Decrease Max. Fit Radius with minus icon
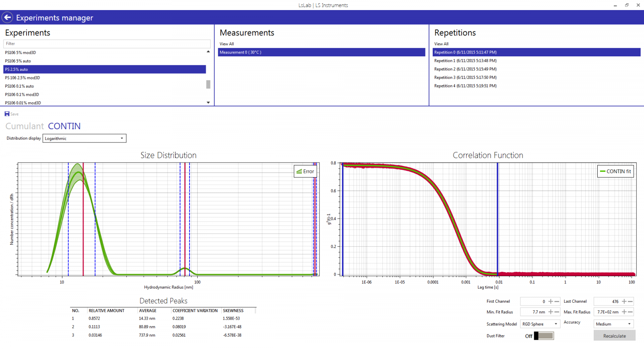Screen dimensions: 644x349 pyautogui.click(x=630, y=312)
